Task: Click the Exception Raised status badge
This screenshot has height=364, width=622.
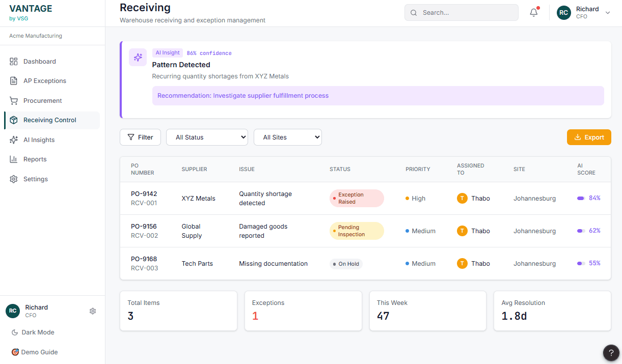Action: [x=357, y=199]
